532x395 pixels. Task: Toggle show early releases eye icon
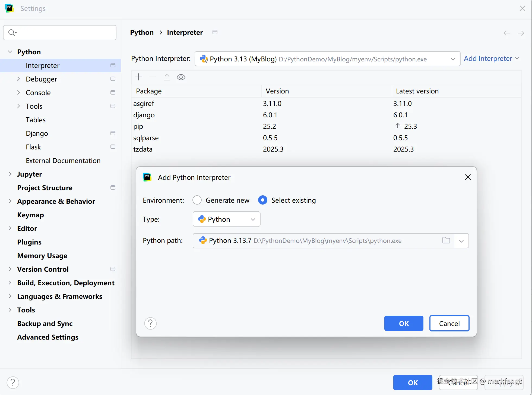(181, 77)
